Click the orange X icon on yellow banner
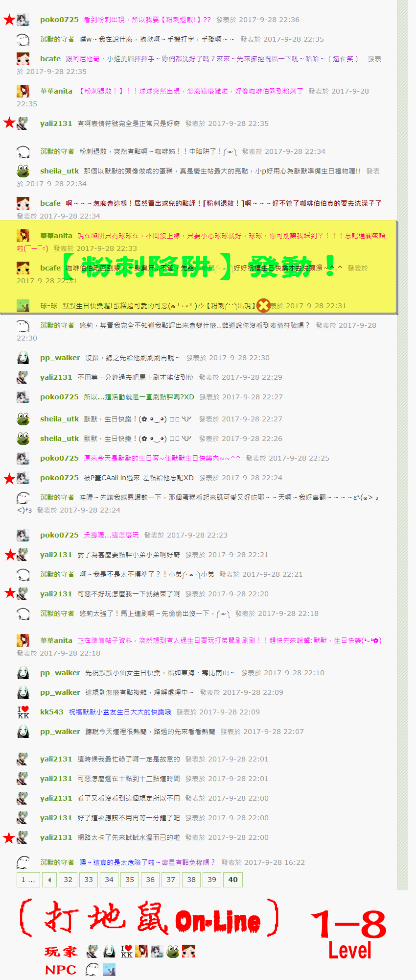416x980 pixels. click(263, 306)
